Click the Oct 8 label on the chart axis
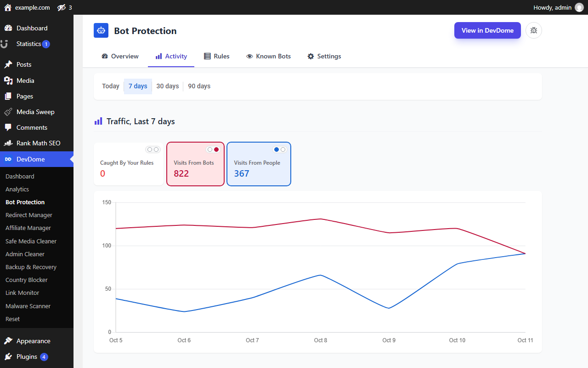The image size is (588, 368). point(321,340)
